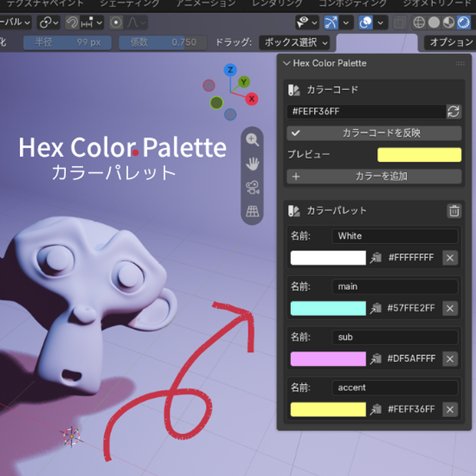
Task: Remove the White palette entry
Action: 450,258
